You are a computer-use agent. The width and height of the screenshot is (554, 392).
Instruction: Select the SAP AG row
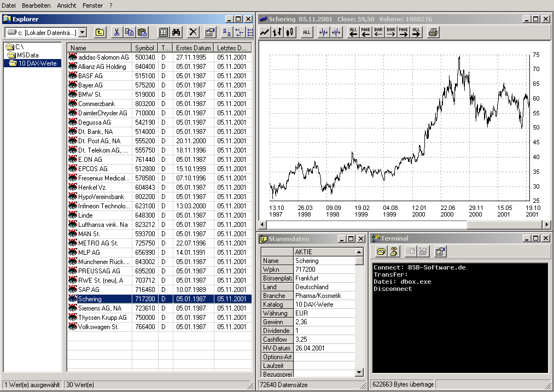point(160,290)
